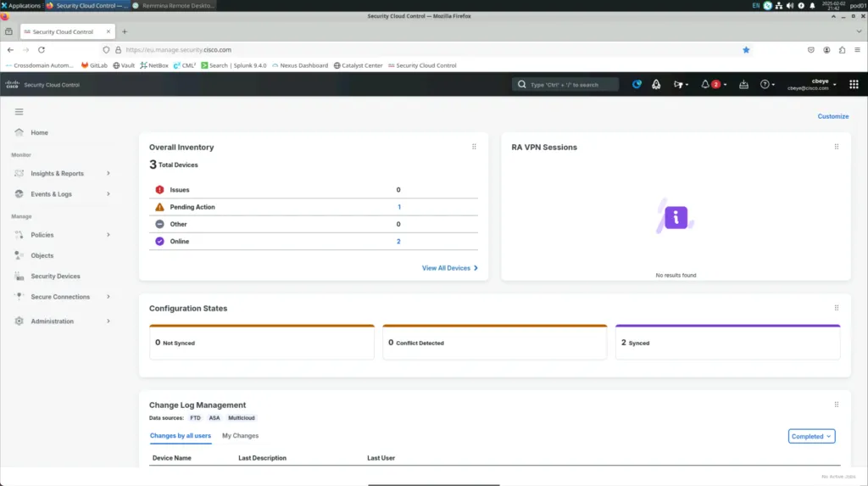The image size is (868, 486).
Task: Open the Objects sidebar item
Action: pyautogui.click(x=42, y=255)
